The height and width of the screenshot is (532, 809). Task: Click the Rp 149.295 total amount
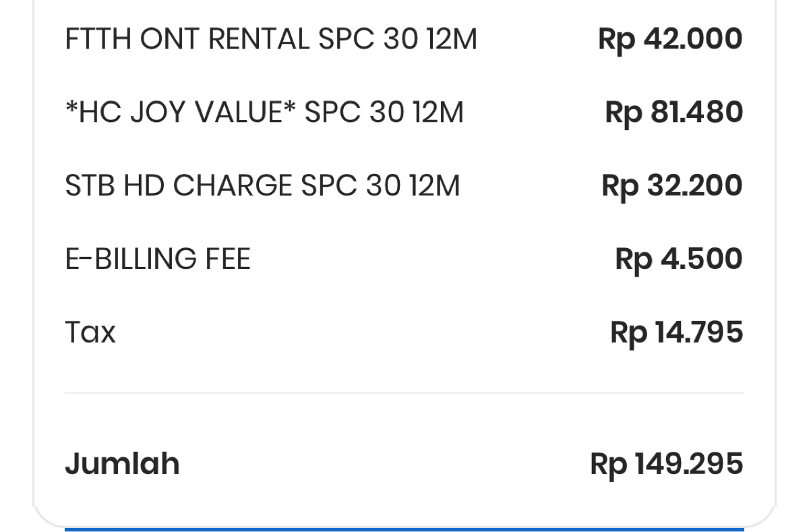[666, 463]
